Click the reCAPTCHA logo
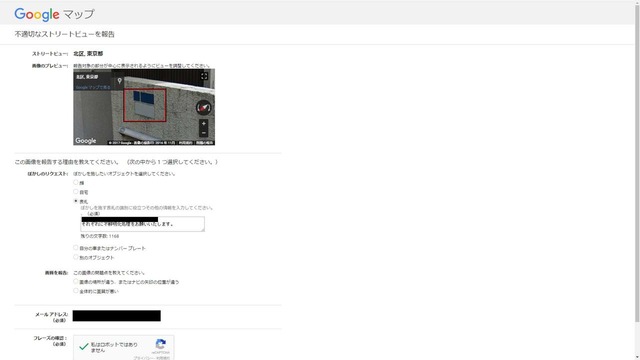Viewport: 640px width, 360px height. point(161,344)
